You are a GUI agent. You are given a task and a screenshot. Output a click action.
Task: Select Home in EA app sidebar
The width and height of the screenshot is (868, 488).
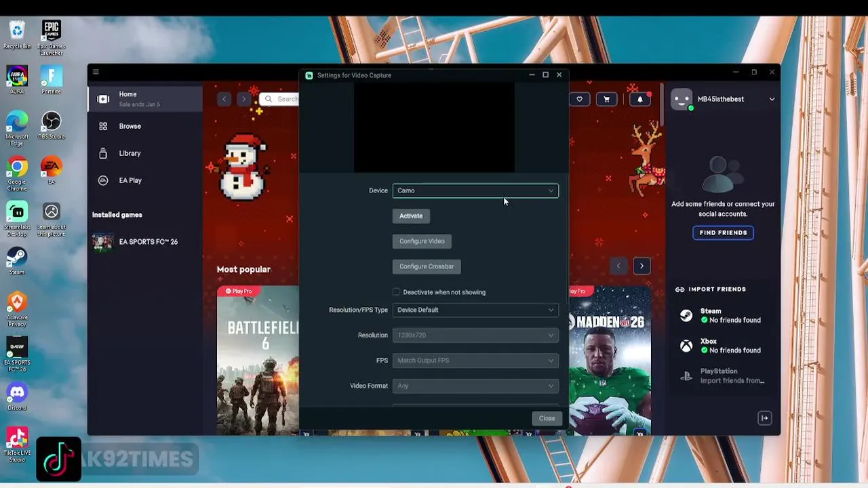click(x=145, y=99)
